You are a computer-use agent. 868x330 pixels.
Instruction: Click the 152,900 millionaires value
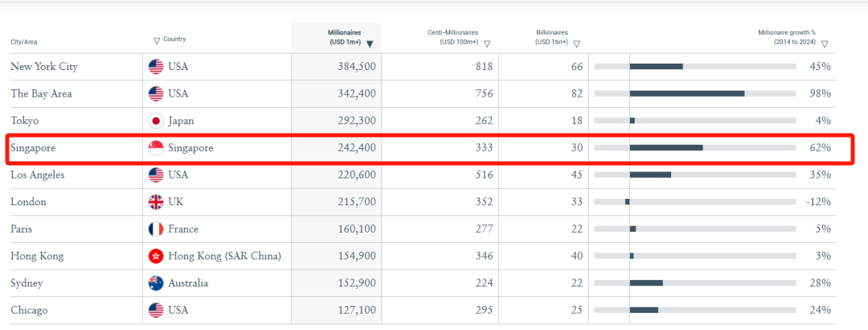tap(357, 283)
